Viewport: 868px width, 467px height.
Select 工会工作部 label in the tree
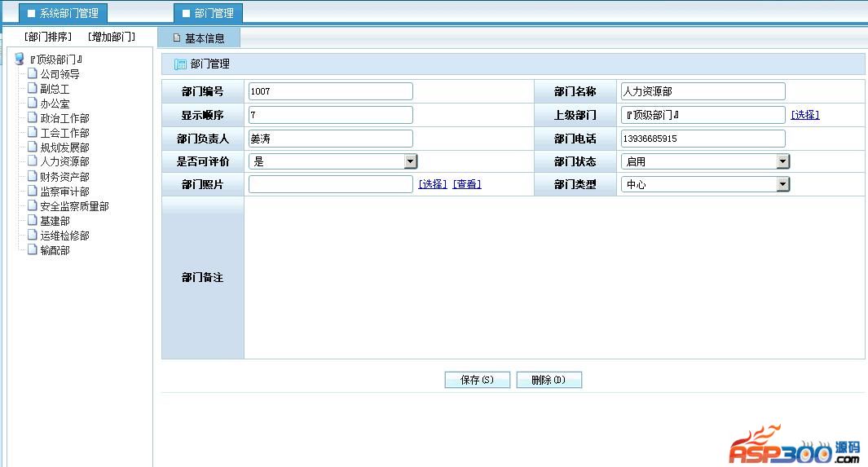tap(64, 133)
